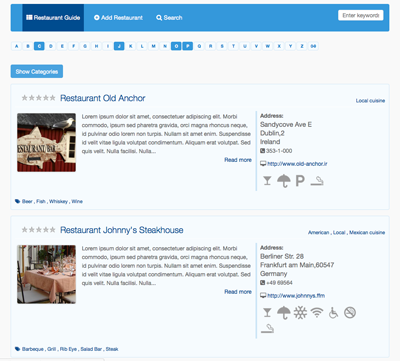The image size is (400, 361).
Task: Filter restaurants by letter R
Action: tap(210, 46)
